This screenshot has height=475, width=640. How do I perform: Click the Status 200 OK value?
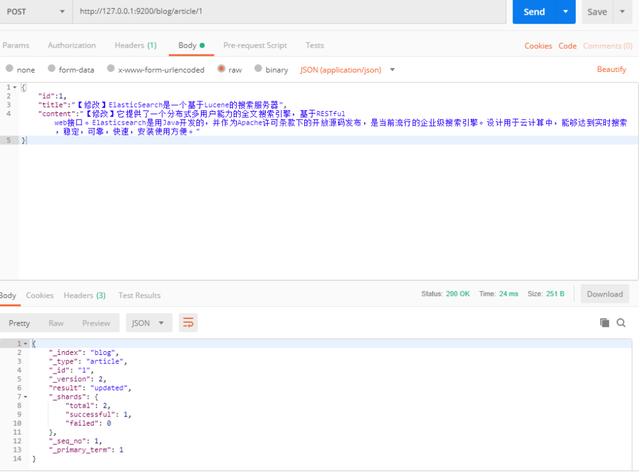(458, 294)
